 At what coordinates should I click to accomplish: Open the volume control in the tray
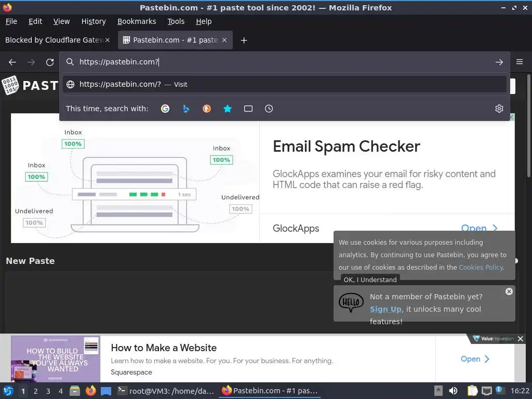pos(453,391)
